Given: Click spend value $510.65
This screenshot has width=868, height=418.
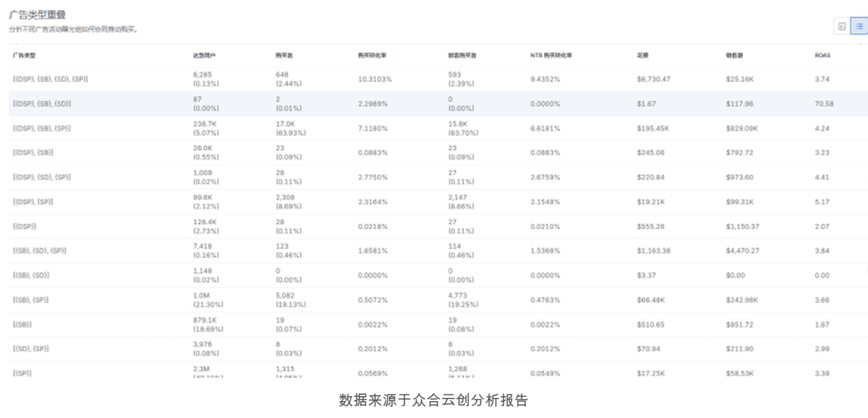Looking at the screenshot, I should (x=650, y=325).
